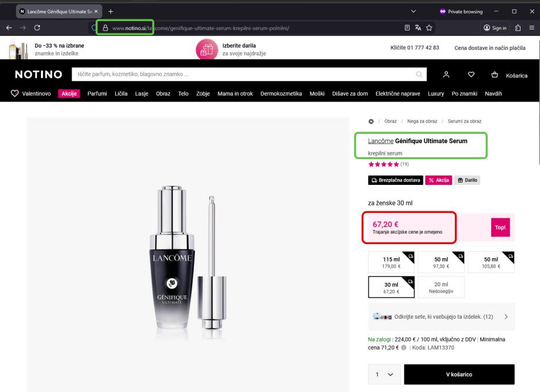
Task: Open the Nega za obraz breadcrumb
Action: coord(422,121)
